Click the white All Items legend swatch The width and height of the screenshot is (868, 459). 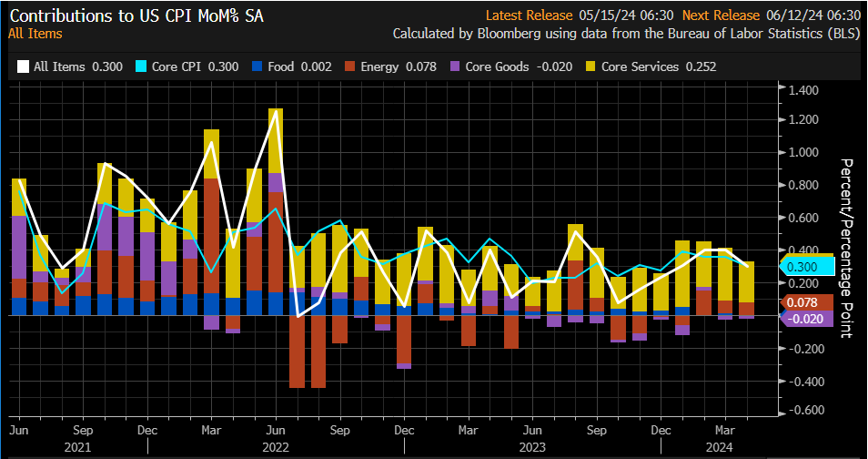[25, 66]
